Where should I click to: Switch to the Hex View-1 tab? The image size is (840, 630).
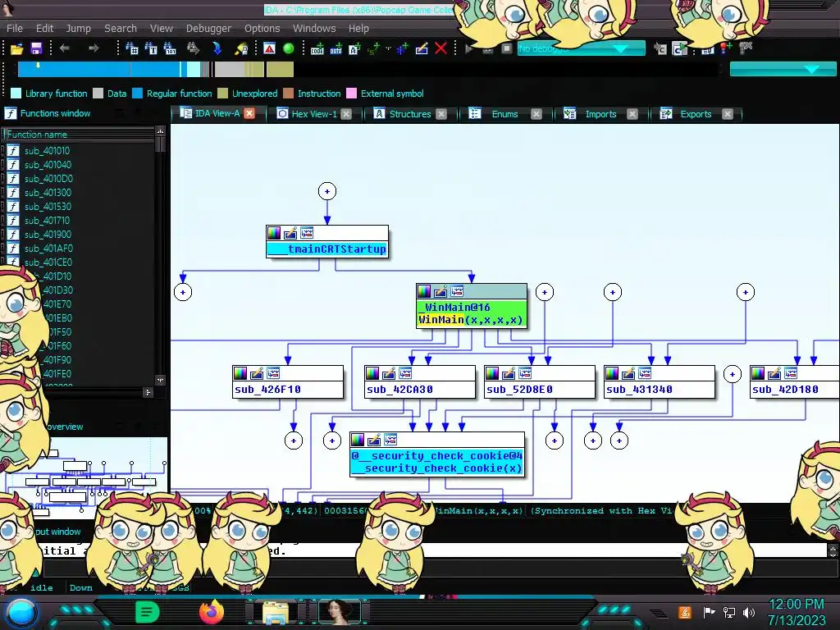pos(314,114)
